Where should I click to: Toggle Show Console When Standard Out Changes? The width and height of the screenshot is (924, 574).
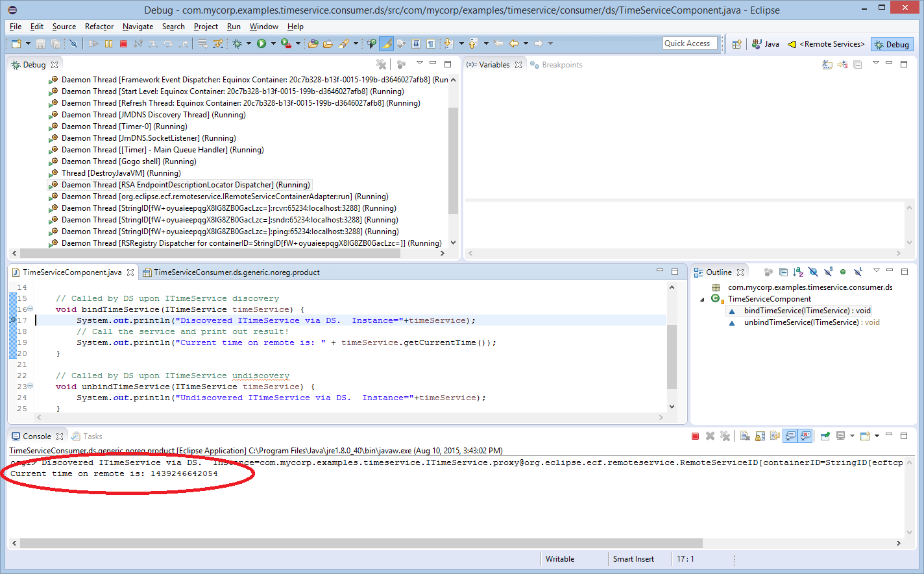click(790, 436)
